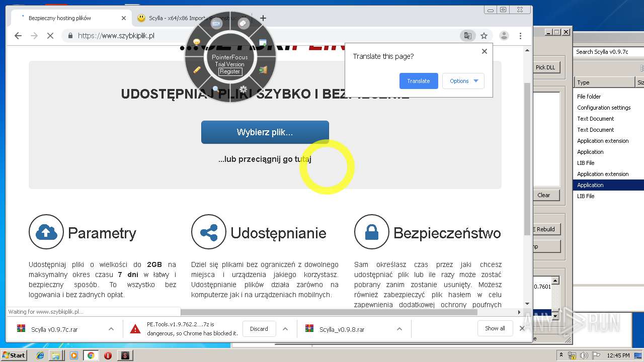
Task: Click the Udostępnianie share icon
Action: tap(209, 232)
